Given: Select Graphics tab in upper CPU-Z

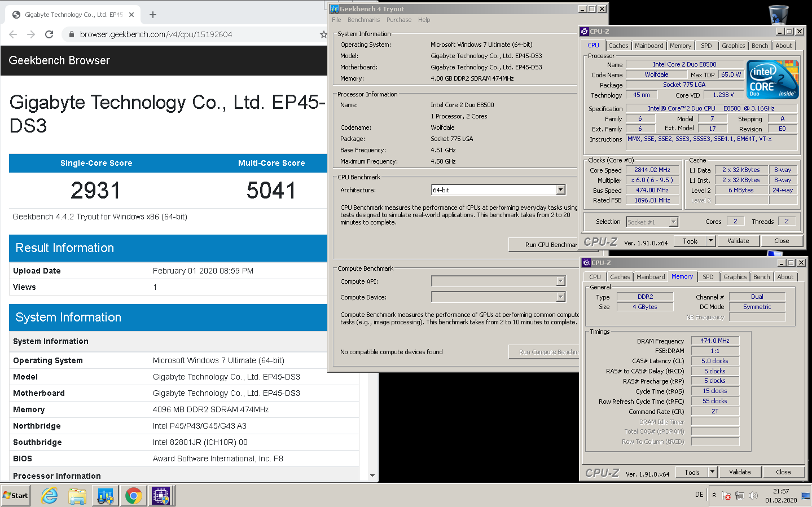Looking at the screenshot, I should point(734,46).
